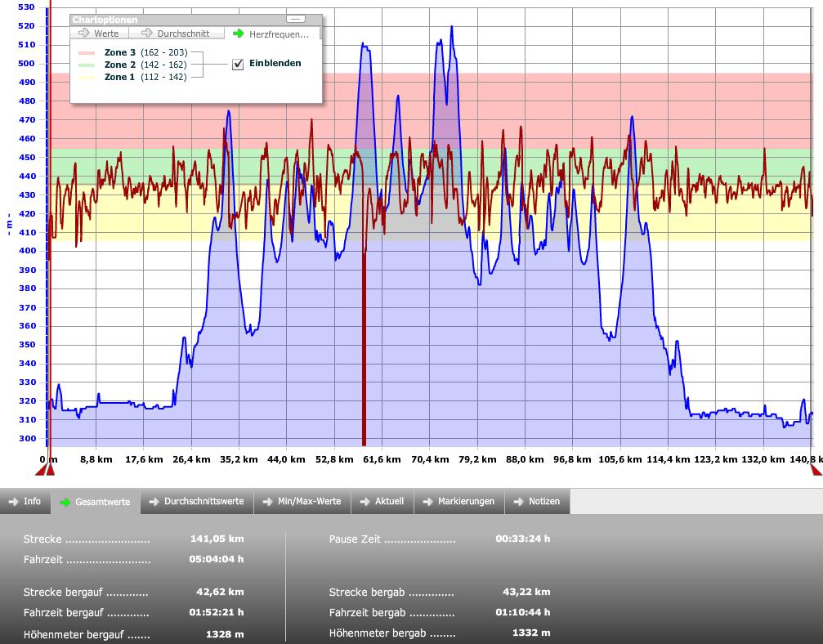Viewport: 823px width, 644px height.
Task: Click the grey arrow on Werte tab
Action: (x=84, y=33)
